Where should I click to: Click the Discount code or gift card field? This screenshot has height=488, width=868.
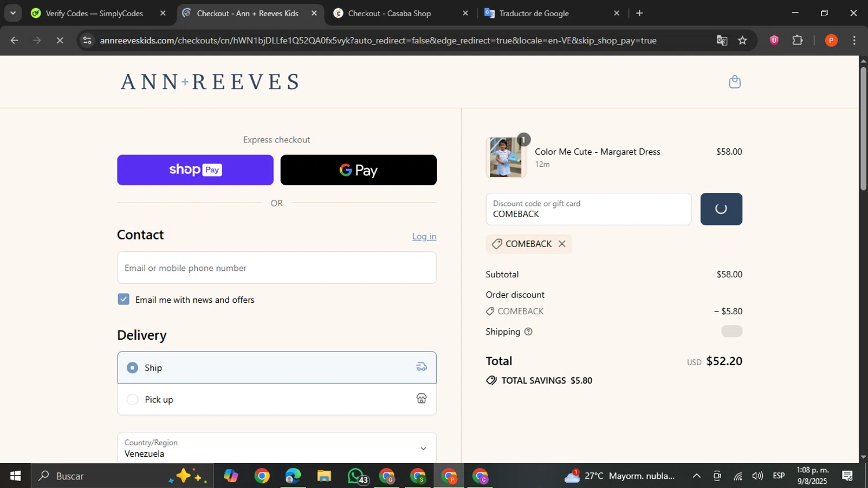[589, 209]
